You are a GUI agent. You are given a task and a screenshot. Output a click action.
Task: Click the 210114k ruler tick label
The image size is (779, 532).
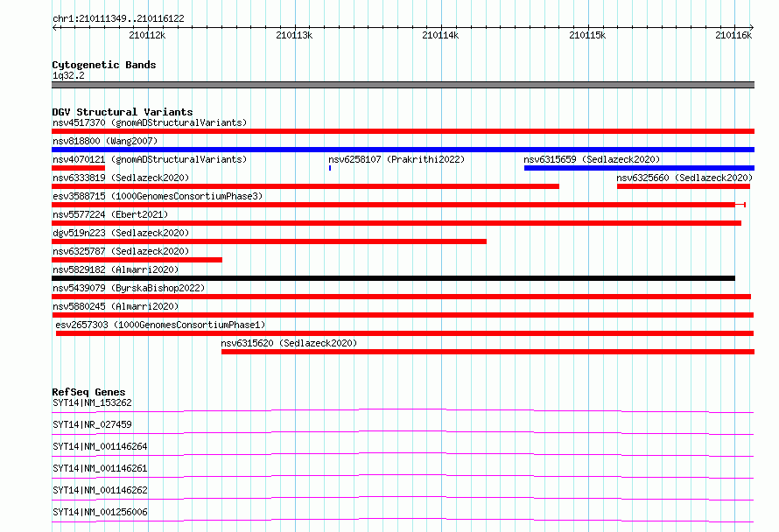[440, 35]
